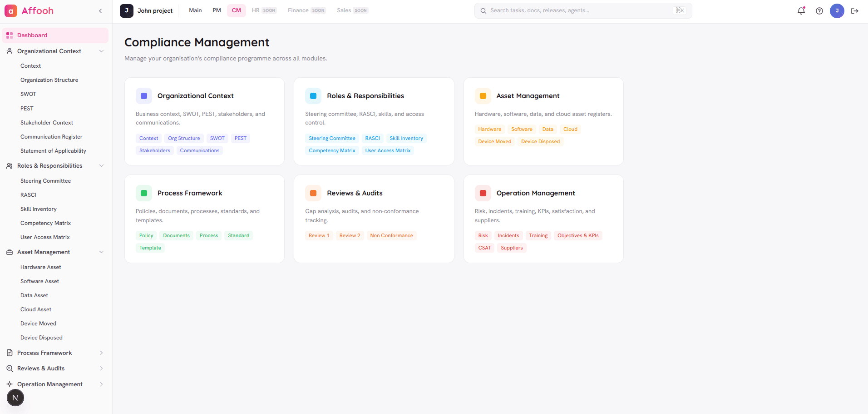Click the CSAT tag
Image resolution: width=868 pixels, height=414 pixels.
click(x=484, y=248)
